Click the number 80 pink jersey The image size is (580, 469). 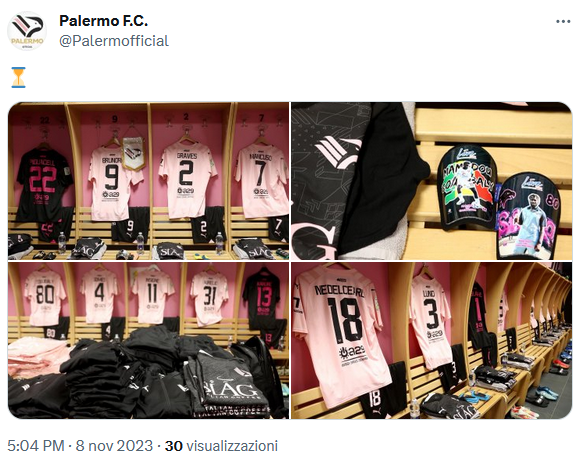pyautogui.click(x=45, y=297)
